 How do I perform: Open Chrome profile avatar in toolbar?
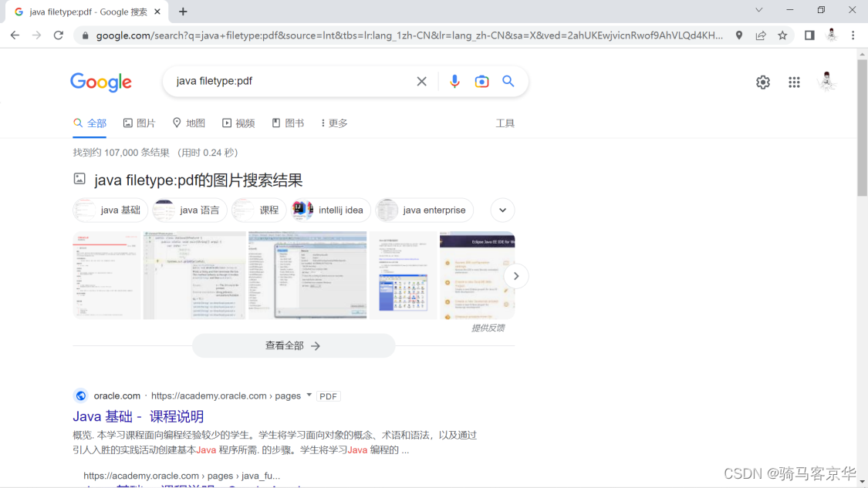tap(832, 35)
